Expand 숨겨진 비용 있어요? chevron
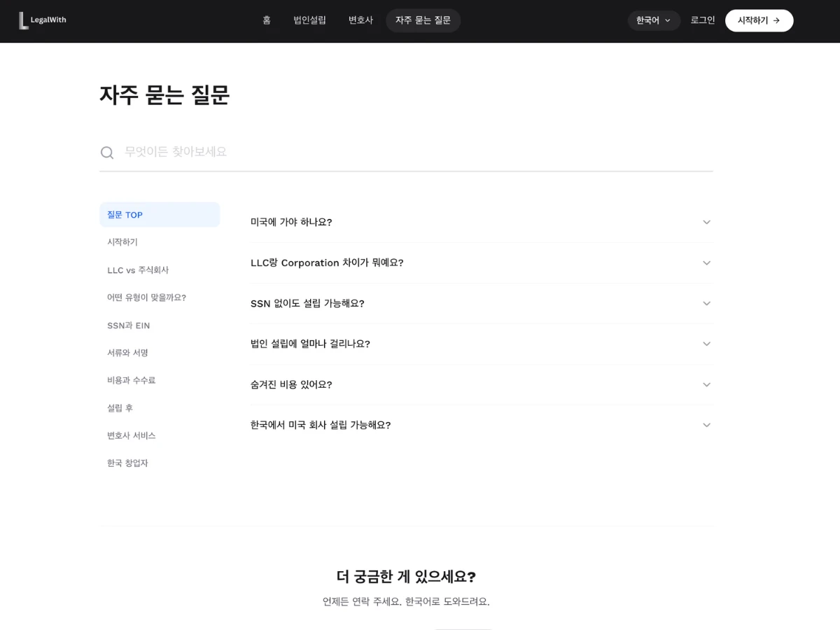 point(706,384)
